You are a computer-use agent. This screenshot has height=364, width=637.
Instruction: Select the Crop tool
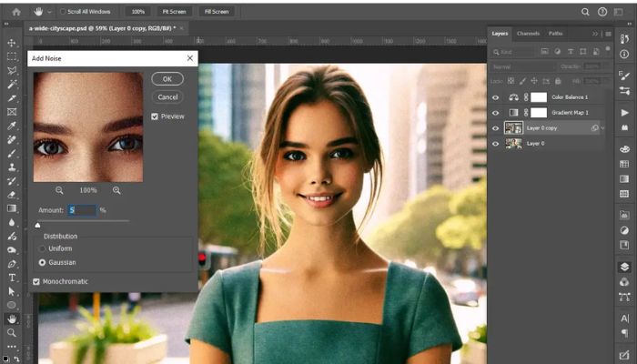click(x=12, y=98)
